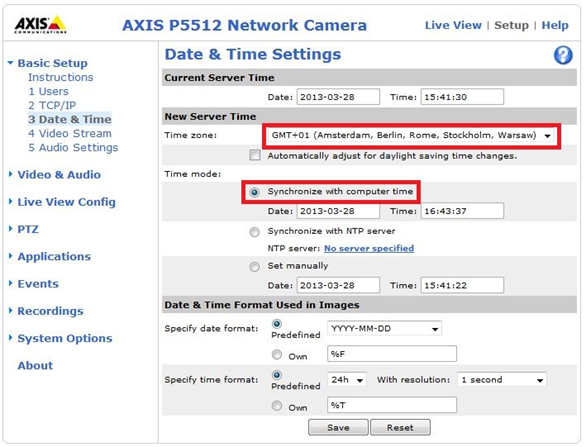Viewport: 586px width, 447px height.
Task: Open the YYYY-MM-DD date format dropdown
Action: pyautogui.click(x=384, y=329)
